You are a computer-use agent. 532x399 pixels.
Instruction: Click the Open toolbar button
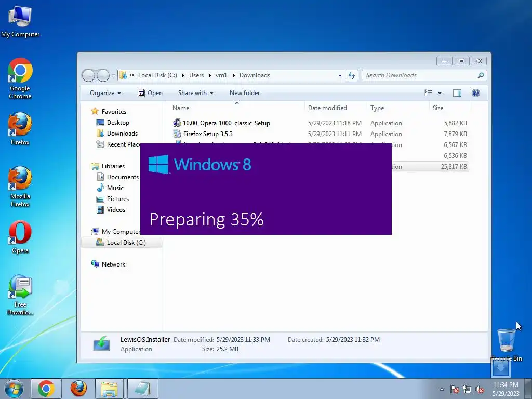pyautogui.click(x=150, y=93)
